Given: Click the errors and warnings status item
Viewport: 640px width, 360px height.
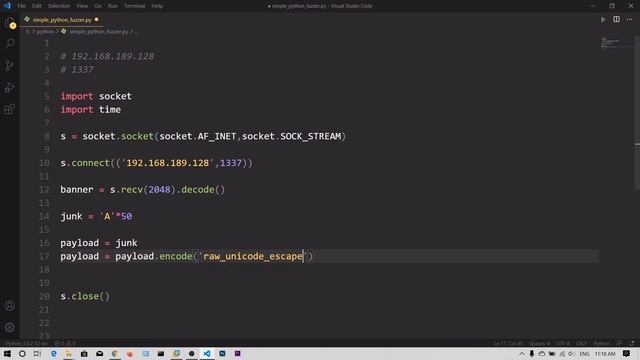Looking at the screenshot, I should coord(65,343).
